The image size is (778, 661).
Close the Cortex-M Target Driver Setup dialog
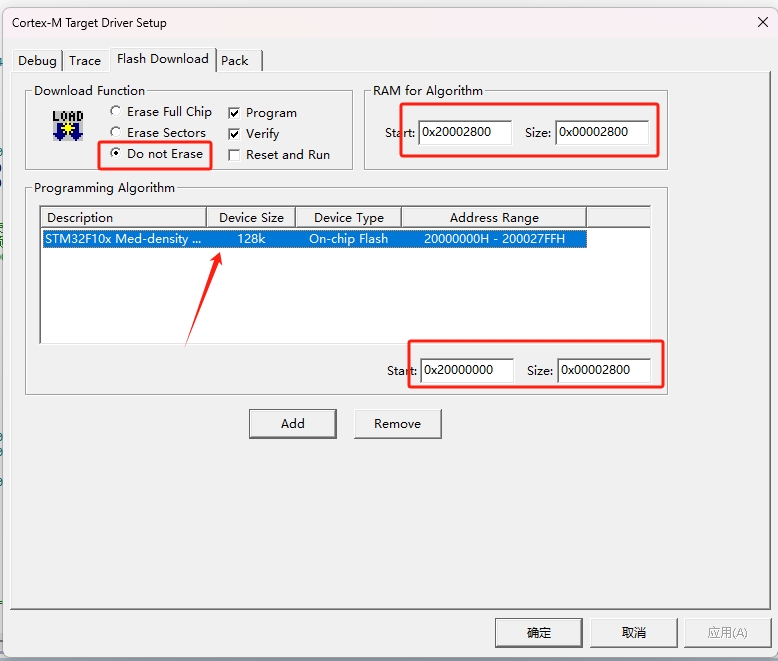click(x=763, y=22)
